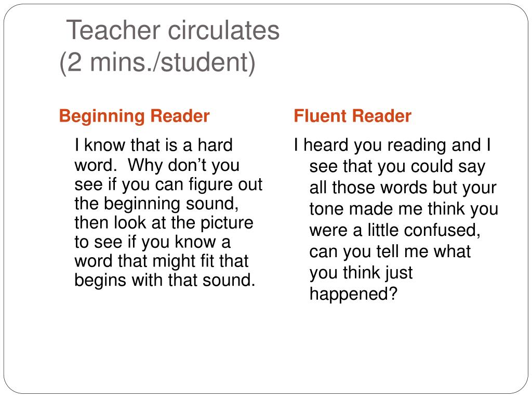Click the line 'the beginning sound,'
The width and height of the screenshot is (532, 399).
(156, 204)
